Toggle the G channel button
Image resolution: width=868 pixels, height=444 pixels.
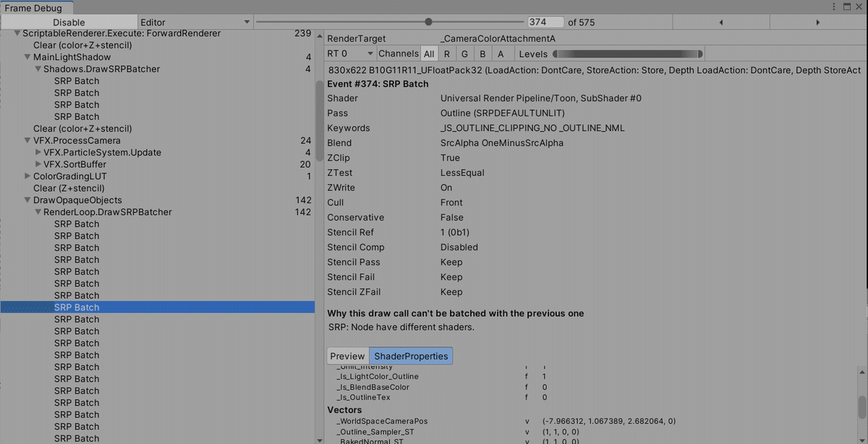click(x=465, y=54)
